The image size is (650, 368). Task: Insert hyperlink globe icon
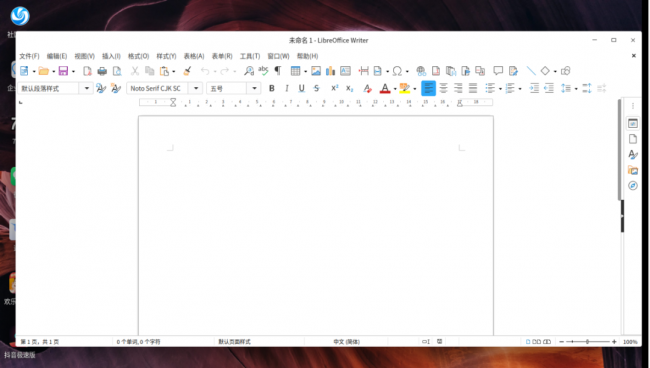pos(421,71)
